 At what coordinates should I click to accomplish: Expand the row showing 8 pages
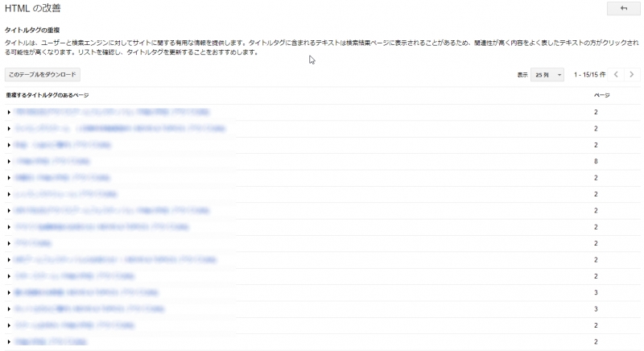point(8,162)
